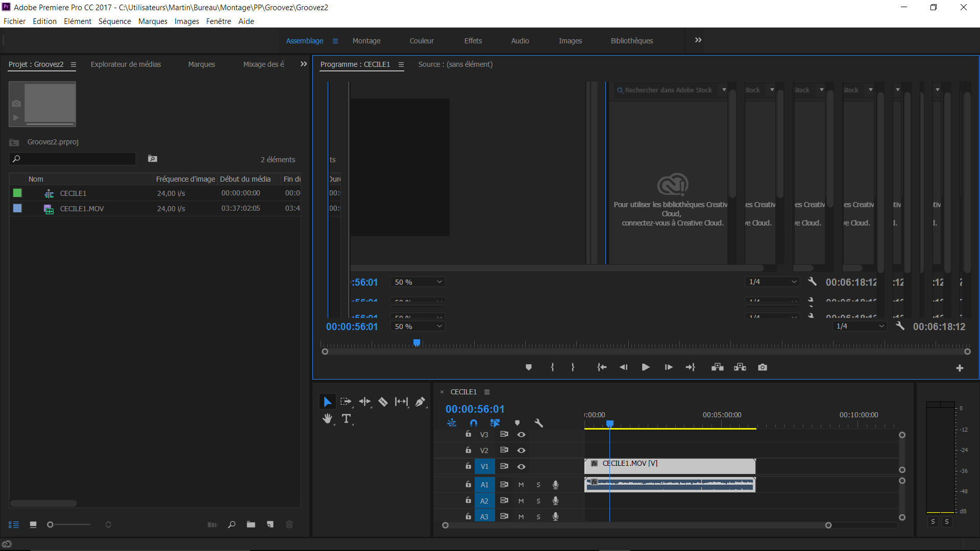This screenshot has height=551, width=980.
Task: Click Find magnifier in project panel
Action: point(232,524)
